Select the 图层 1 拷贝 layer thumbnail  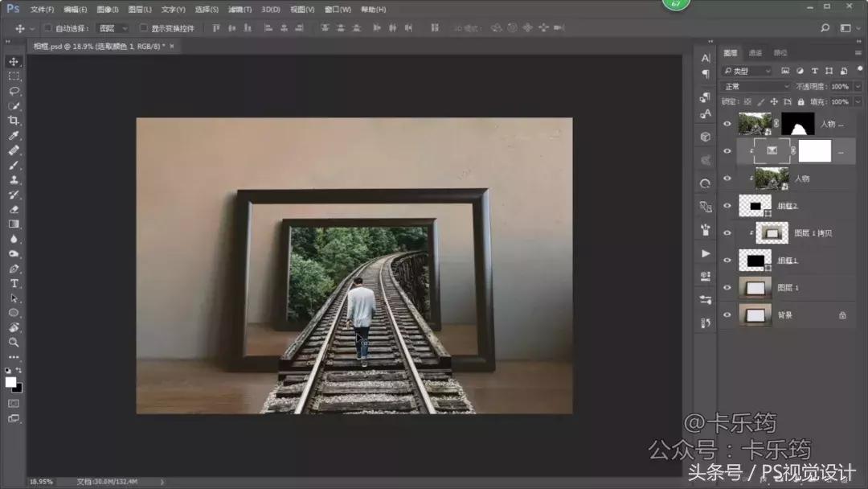point(773,233)
